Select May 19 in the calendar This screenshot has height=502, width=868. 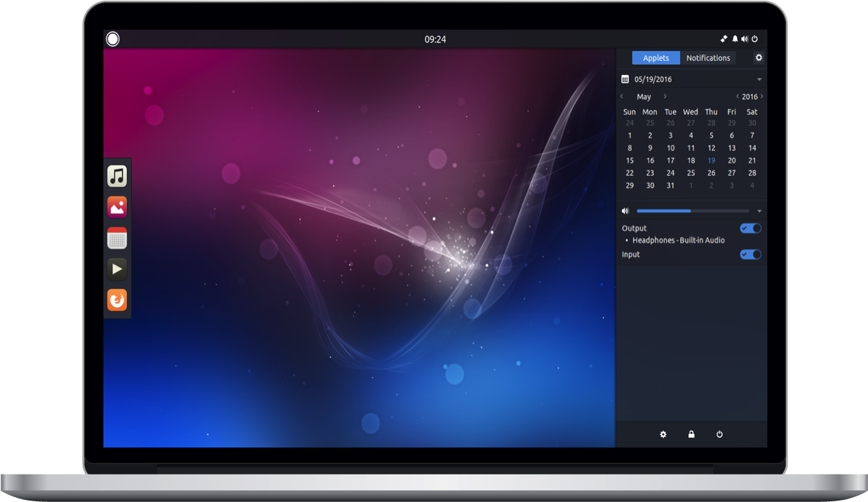click(711, 160)
